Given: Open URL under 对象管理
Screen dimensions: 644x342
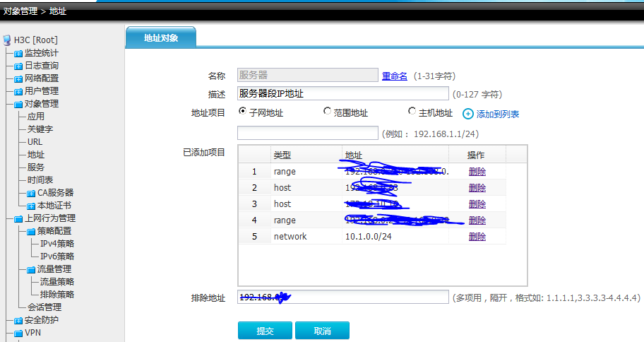Looking at the screenshot, I should [x=35, y=142].
